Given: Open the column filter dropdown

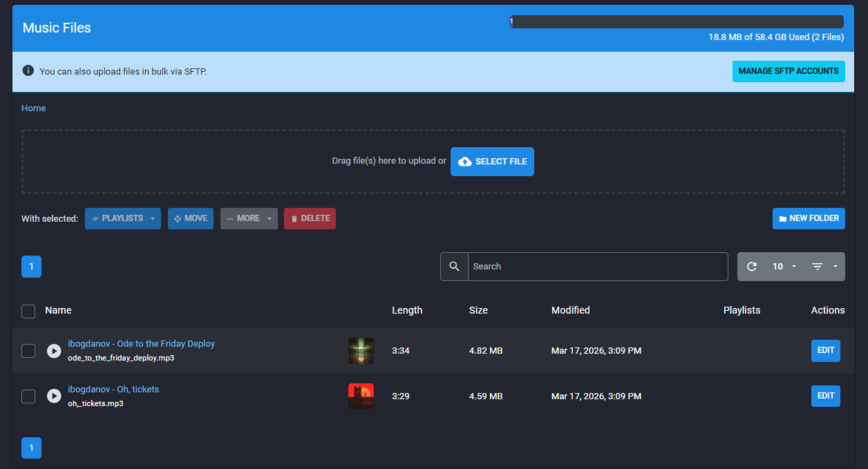Looking at the screenshot, I should (x=824, y=267).
